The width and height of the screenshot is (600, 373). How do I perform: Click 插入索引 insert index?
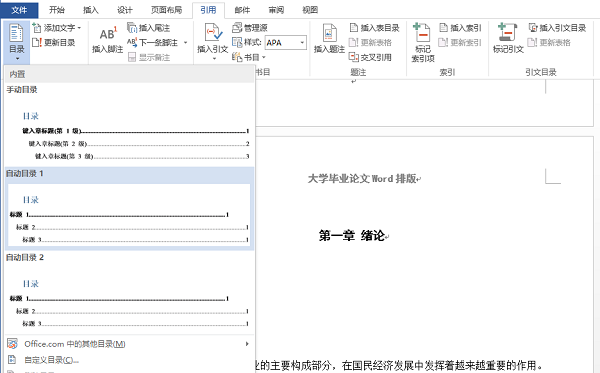click(460, 28)
